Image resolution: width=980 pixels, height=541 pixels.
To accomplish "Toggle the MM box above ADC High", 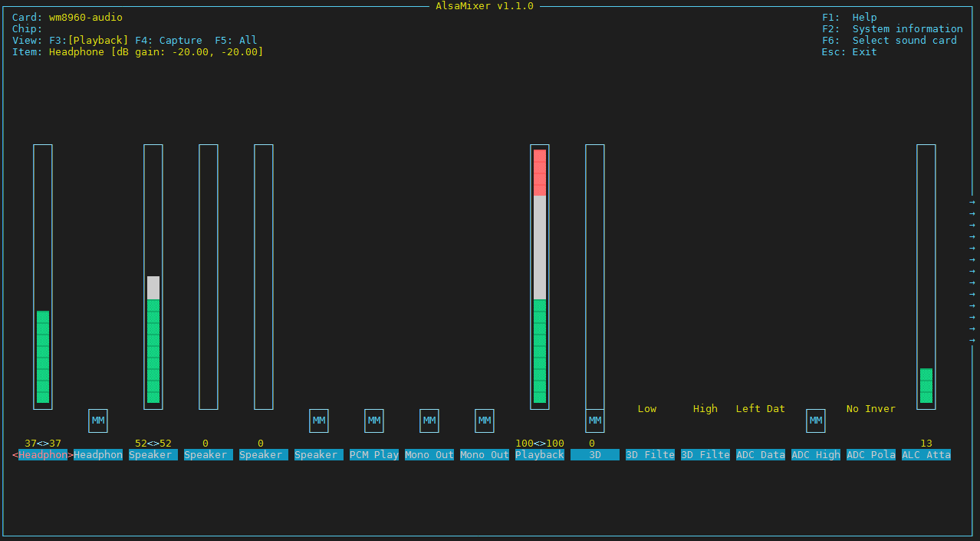I will coord(816,421).
